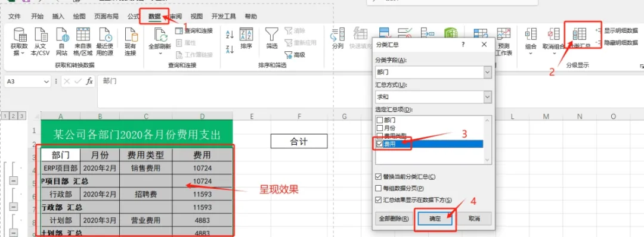Open the 分类字段 dropdown showing 部门

tap(487, 72)
